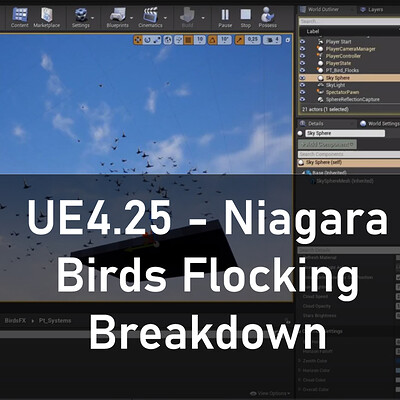The height and width of the screenshot is (400, 400).
Task: Toggle visibility eye for Sky Sphere
Action: [x=303, y=78]
